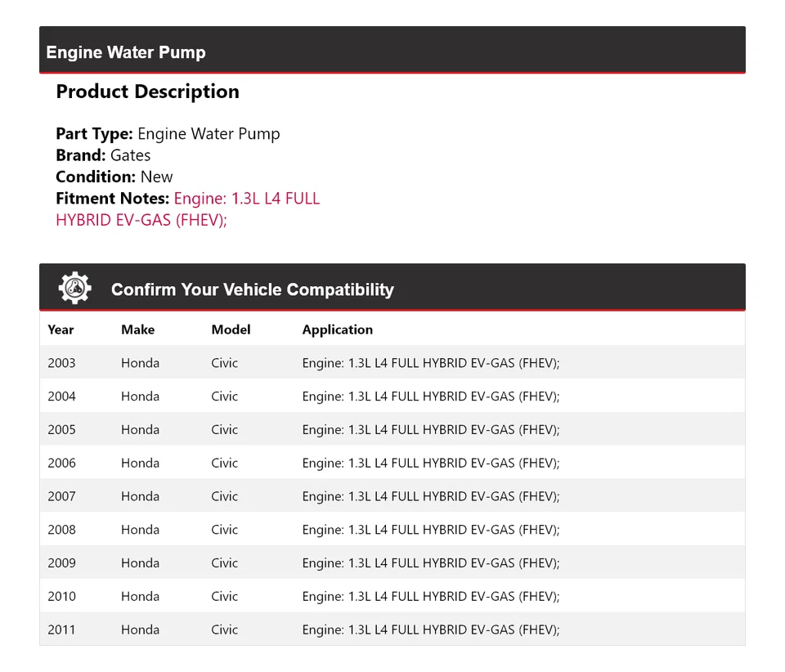Click Honda in the 2008 row

point(140,530)
